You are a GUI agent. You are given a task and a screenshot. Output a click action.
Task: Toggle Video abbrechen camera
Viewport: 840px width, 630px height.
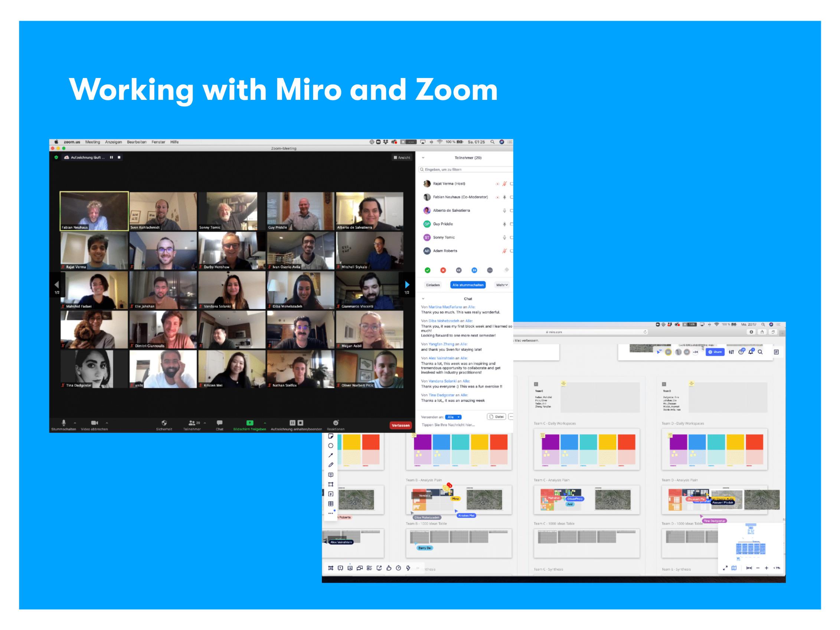coord(94,422)
